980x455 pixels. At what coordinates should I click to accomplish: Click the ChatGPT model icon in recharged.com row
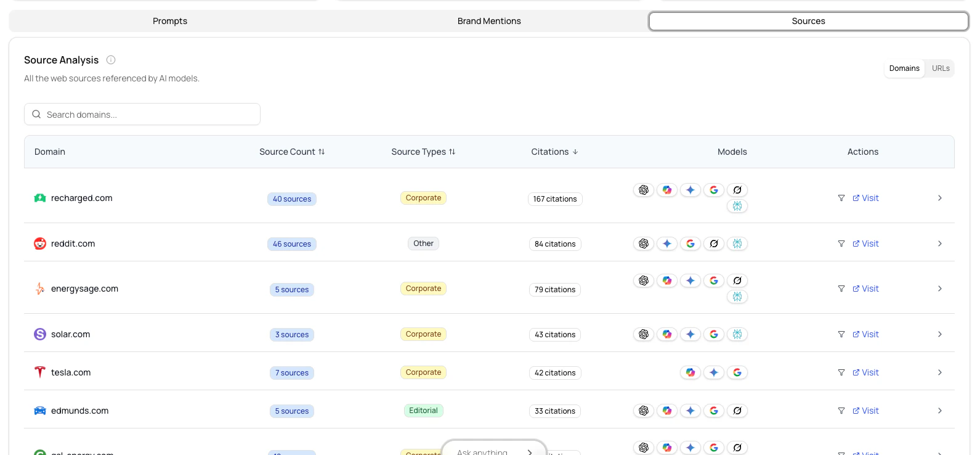[644, 190]
